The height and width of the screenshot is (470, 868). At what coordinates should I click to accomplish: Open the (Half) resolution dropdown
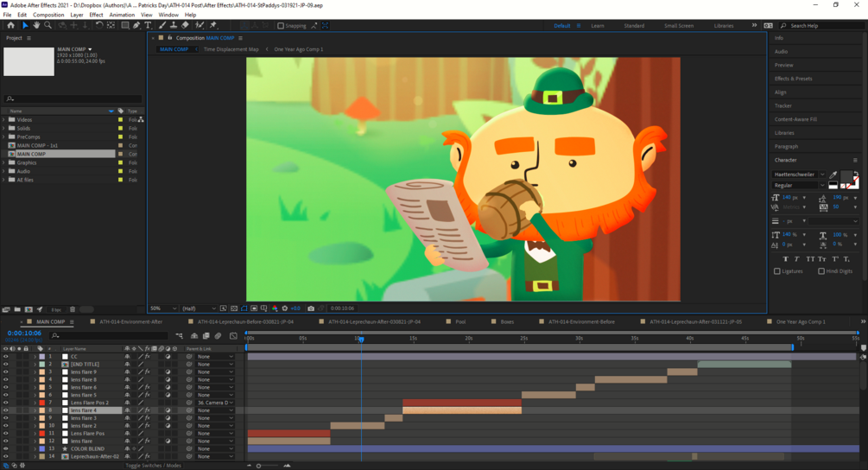pos(199,308)
